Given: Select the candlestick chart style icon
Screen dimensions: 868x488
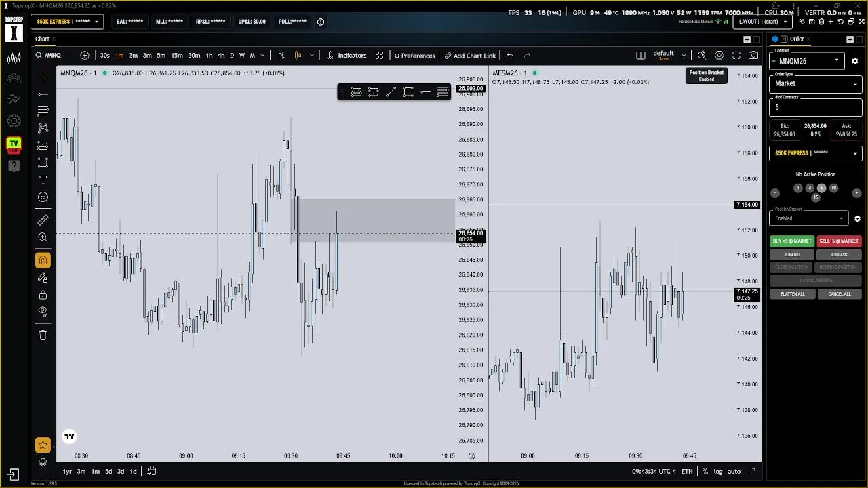Looking at the screenshot, I should (x=298, y=56).
